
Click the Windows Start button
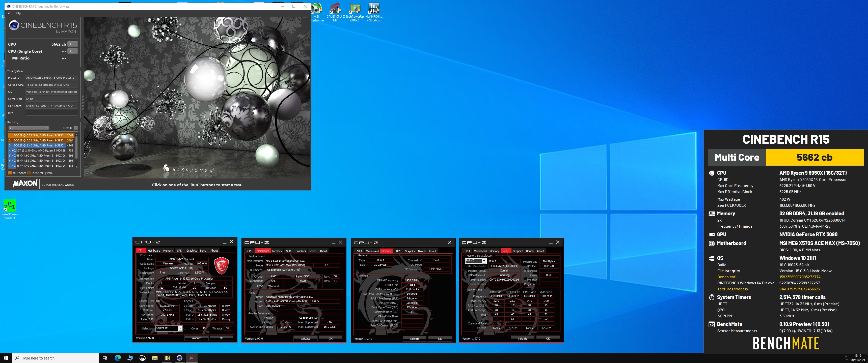[x=6, y=358]
